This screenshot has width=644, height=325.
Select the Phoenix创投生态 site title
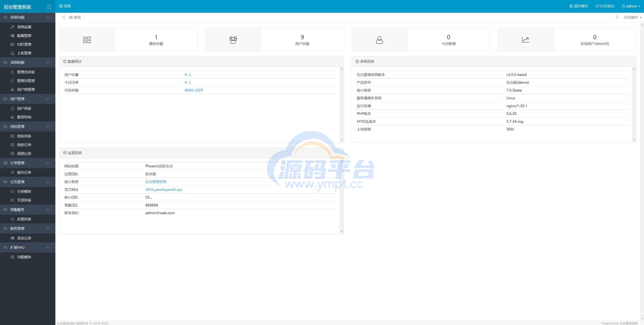[x=159, y=166]
